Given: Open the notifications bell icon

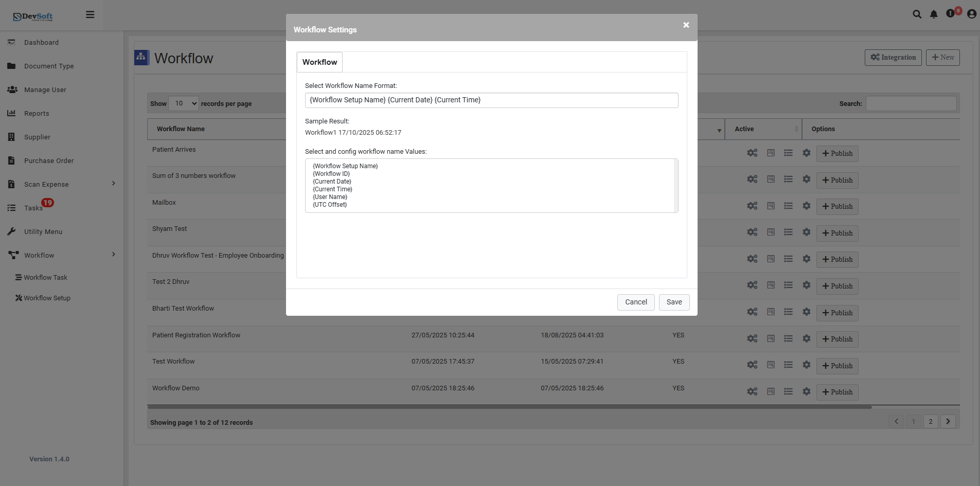Looking at the screenshot, I should 934,14.
